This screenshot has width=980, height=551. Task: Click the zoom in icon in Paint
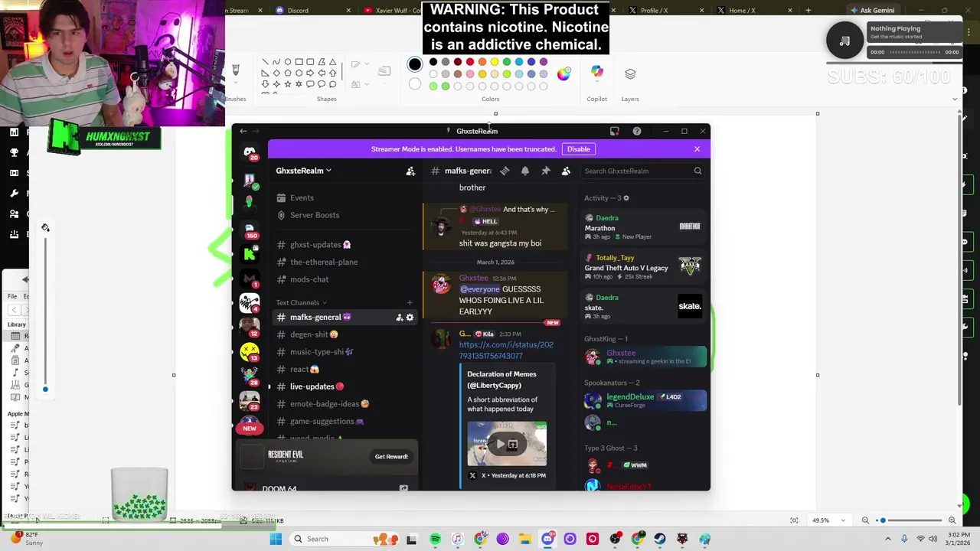tap(952, 520)
